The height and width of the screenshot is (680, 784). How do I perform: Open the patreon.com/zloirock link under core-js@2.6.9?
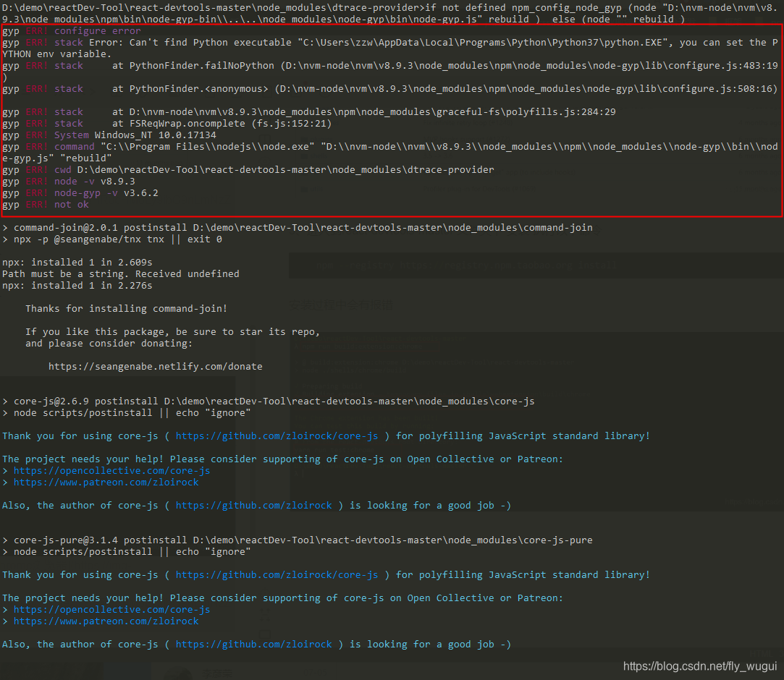pyautogui.click(x=106, y=482)
